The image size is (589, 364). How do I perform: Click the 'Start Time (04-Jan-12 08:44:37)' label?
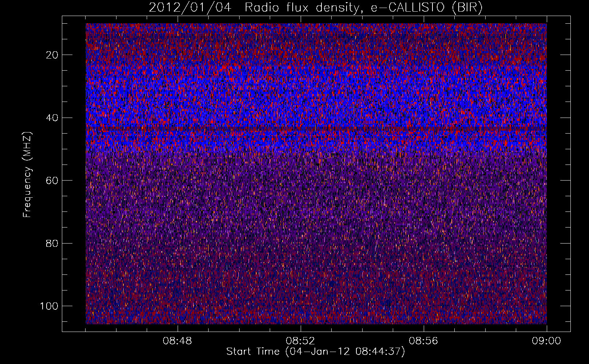(316, 352)
